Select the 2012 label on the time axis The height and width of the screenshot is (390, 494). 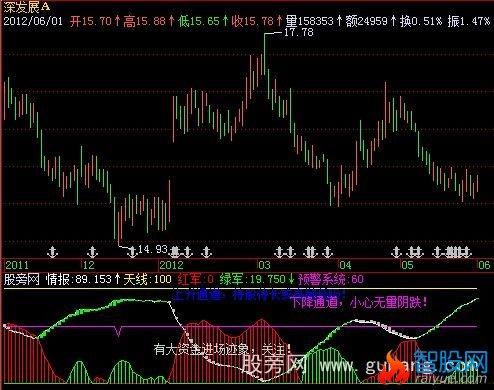pyautogui.click(x=172, y=265)
